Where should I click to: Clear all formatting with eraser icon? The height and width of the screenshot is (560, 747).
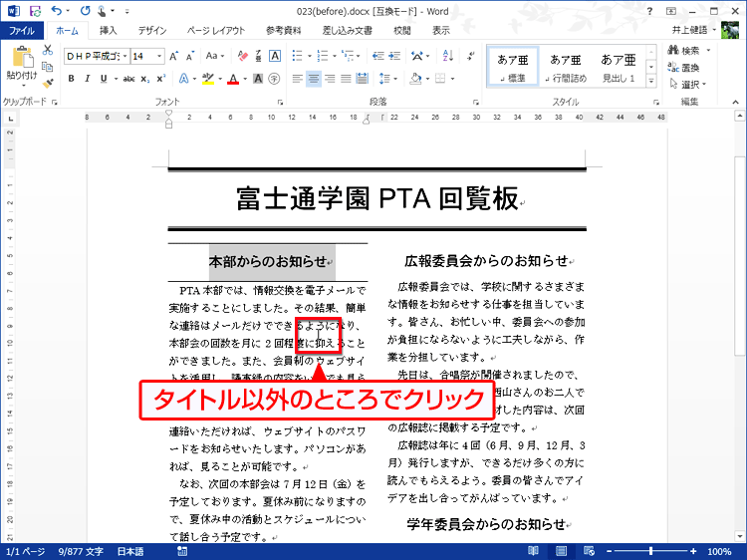pos(243,56)
